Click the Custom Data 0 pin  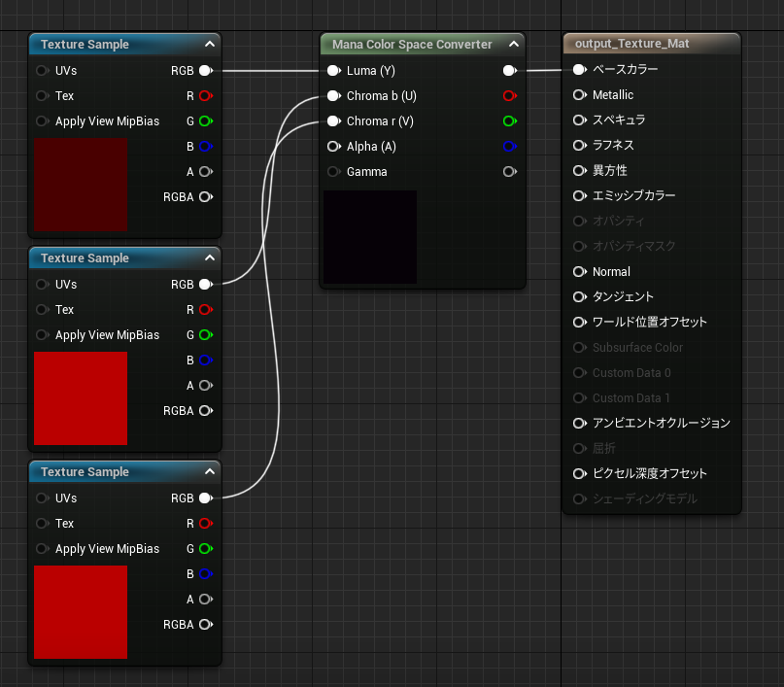click(x=580, y=372)
